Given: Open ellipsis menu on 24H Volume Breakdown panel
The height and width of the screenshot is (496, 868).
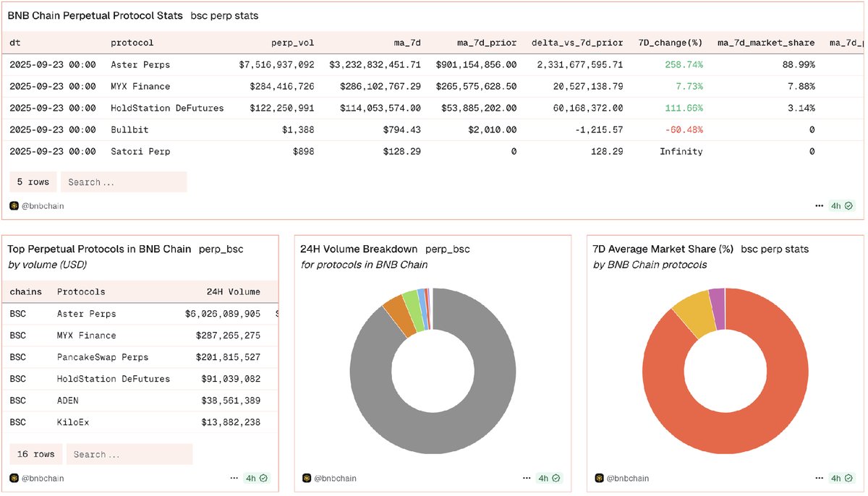Looking at the screenshot, I should click(527, 478).
